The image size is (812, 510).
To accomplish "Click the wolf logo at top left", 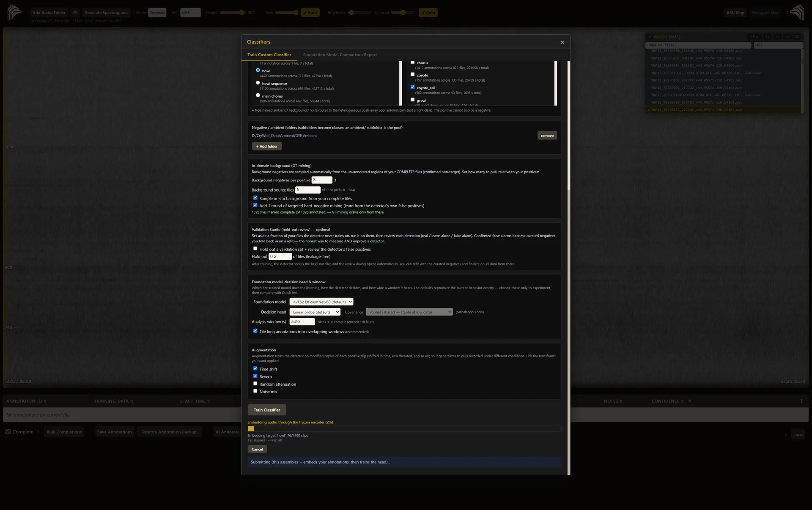I will tap(14, 12).
